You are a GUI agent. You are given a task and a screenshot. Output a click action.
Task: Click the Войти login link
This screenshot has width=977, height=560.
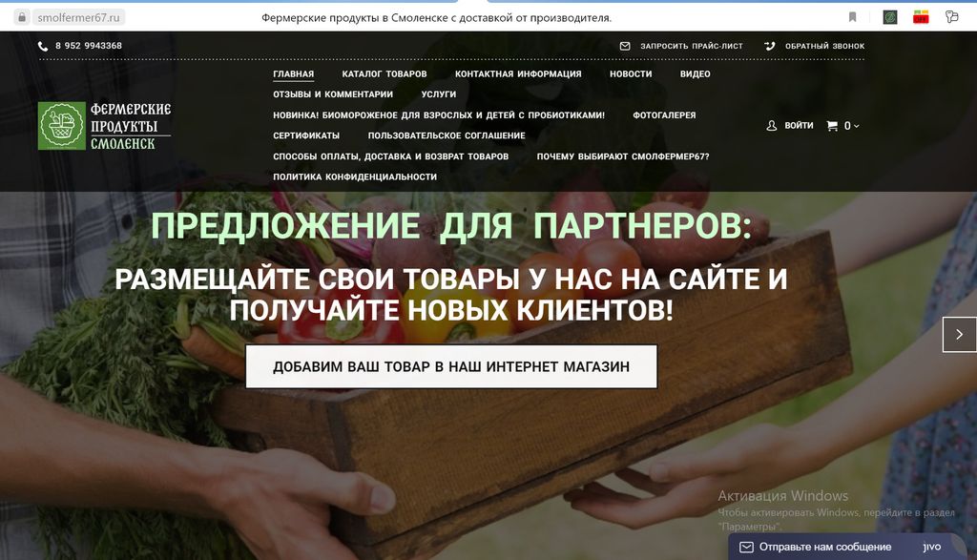(799, 126)
